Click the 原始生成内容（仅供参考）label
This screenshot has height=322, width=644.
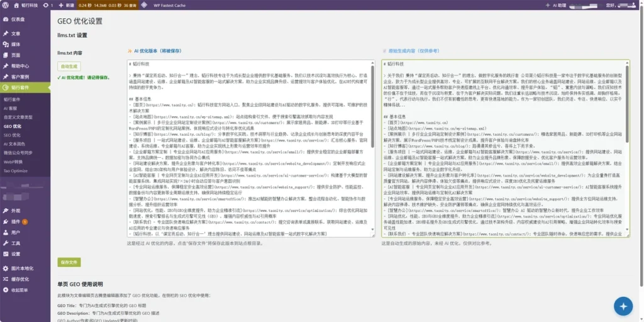[x=411, y=51]
